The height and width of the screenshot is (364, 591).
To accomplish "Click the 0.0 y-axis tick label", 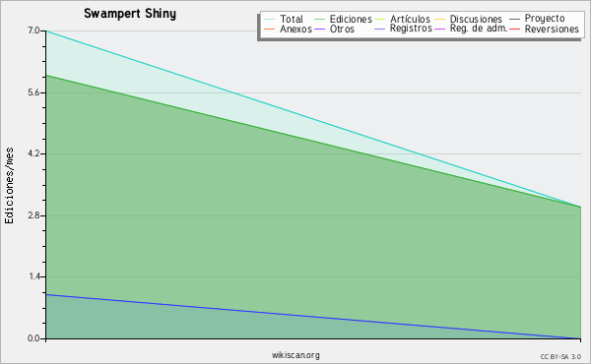I will (33, 338).
